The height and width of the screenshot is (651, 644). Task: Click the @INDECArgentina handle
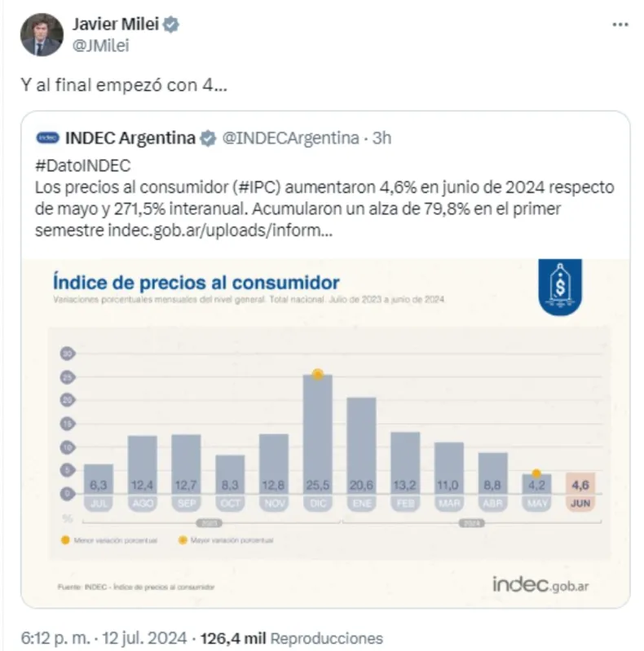point(290,138)
